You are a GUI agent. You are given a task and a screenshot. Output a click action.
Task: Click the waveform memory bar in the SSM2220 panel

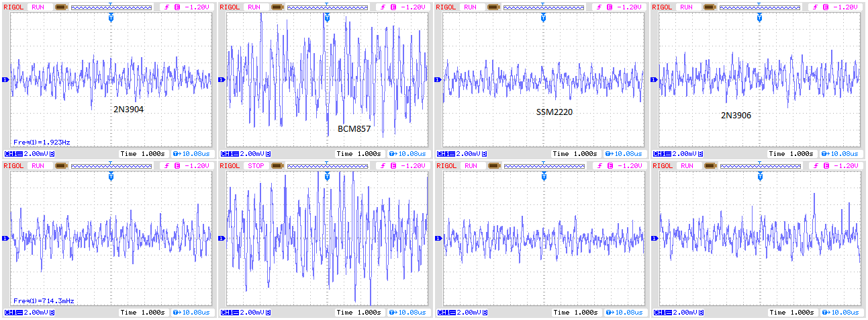[x=544, y=7]
